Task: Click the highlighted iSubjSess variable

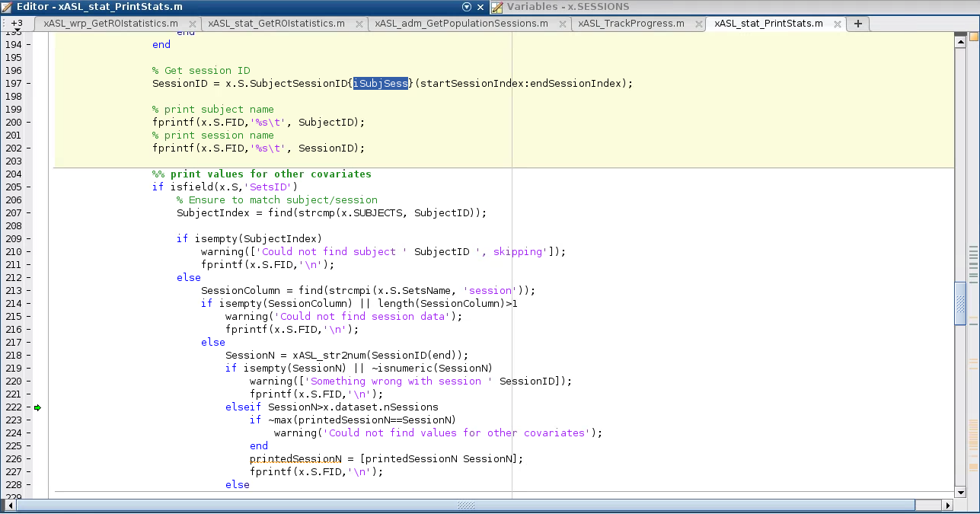Action: [380, 83]
